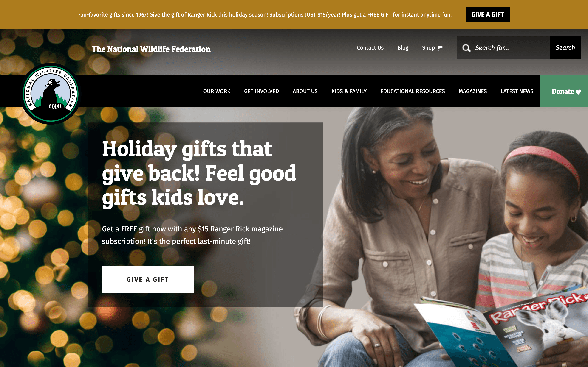Click The National Wildlife Federation title text
The image size is (588, 367).
click(151, 49)
